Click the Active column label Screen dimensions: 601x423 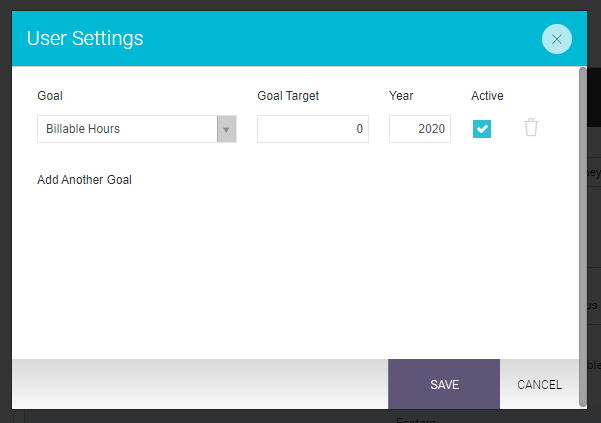coord(487,96)
